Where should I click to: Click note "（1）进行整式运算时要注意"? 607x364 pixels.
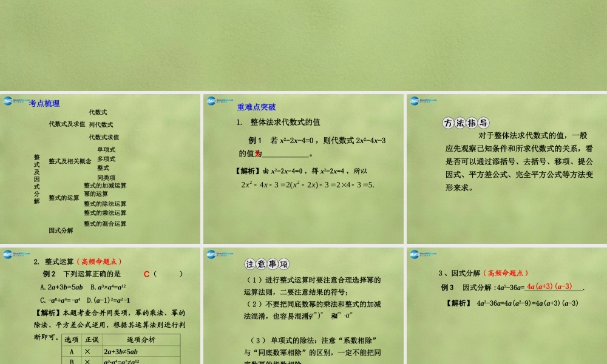point(313,286)
